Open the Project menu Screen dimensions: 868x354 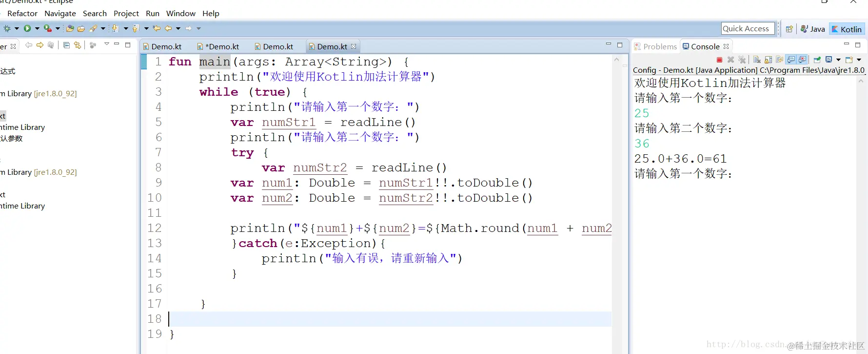[x=126, y=13]
